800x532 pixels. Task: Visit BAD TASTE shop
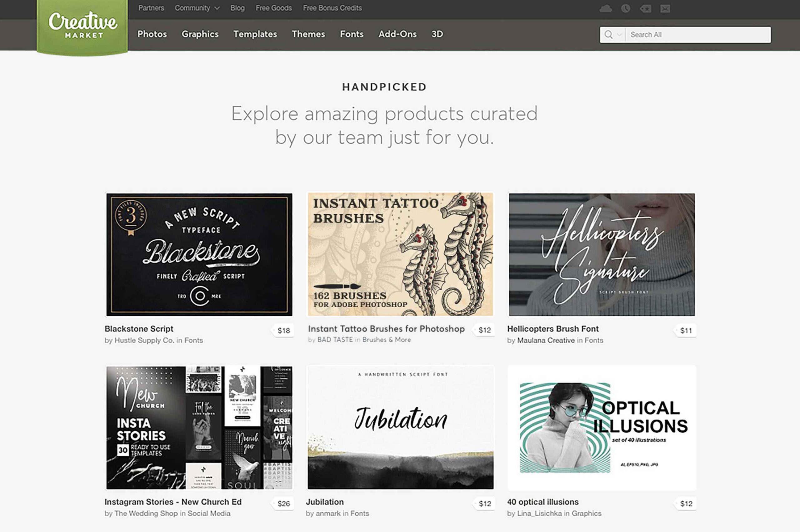coord(335,340)
